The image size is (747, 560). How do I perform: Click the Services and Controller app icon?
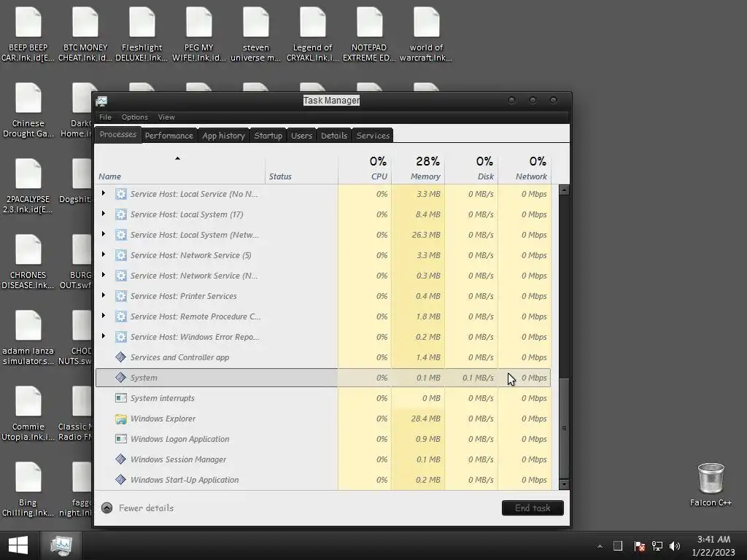(121, 357)
